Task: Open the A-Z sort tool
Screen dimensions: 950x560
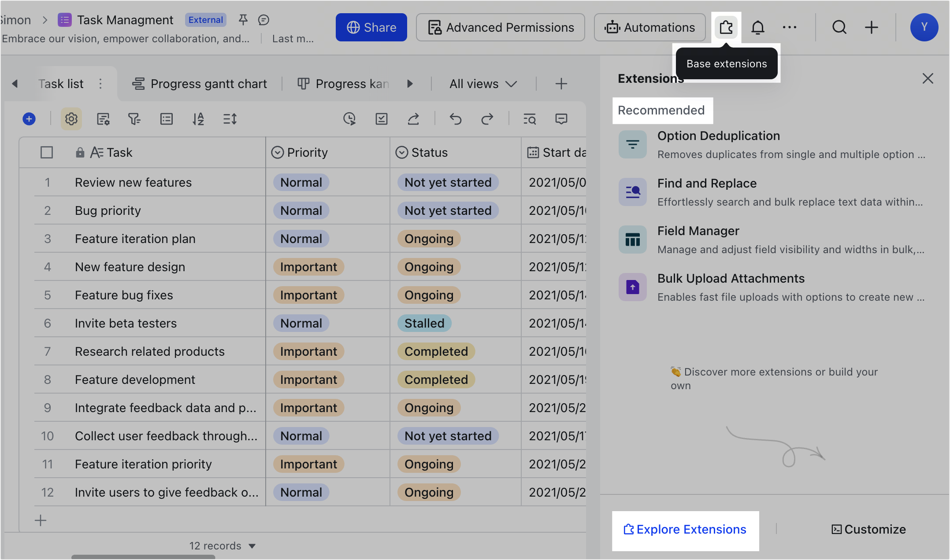Action: click(x=198, y=119)
